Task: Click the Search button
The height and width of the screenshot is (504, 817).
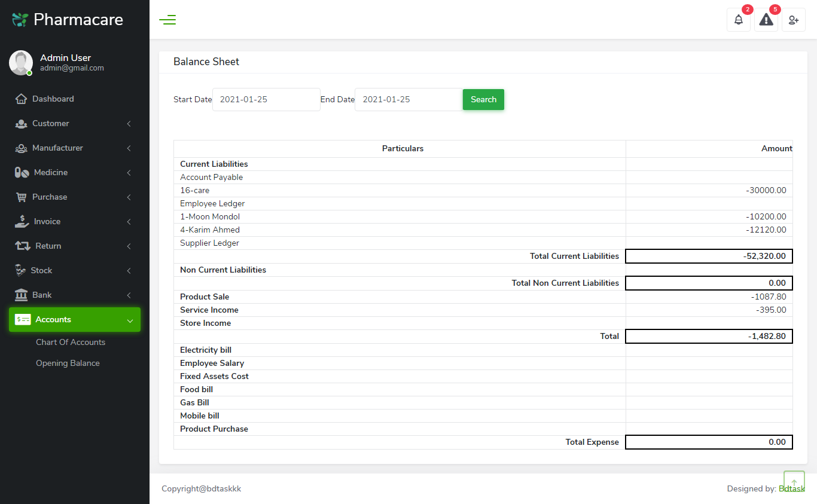Action: 483,99
